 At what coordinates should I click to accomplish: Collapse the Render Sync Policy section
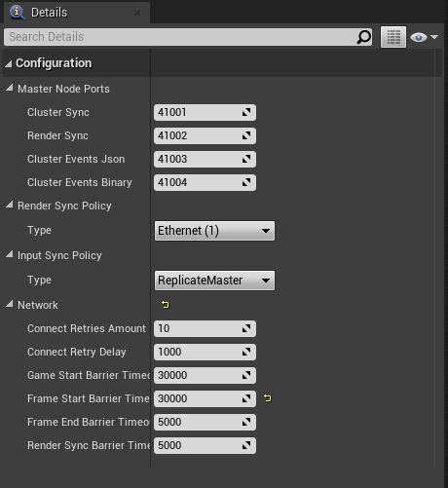tap(9, 205)
